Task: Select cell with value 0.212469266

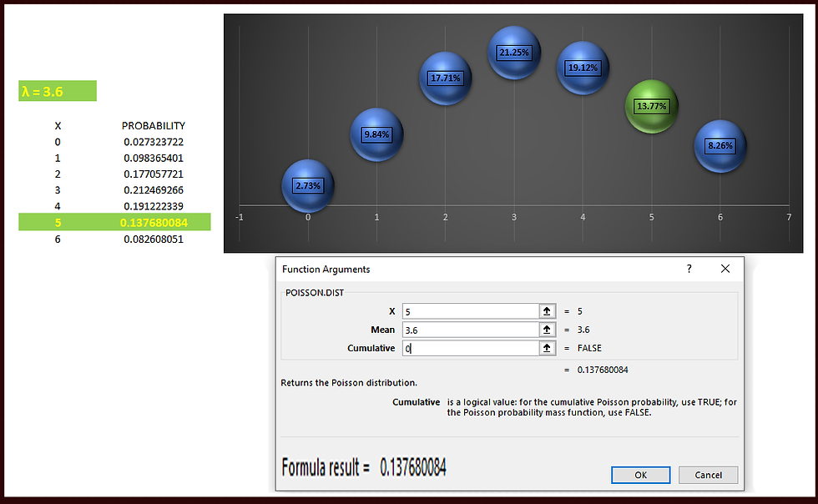Action: click(x=154, y=190)
